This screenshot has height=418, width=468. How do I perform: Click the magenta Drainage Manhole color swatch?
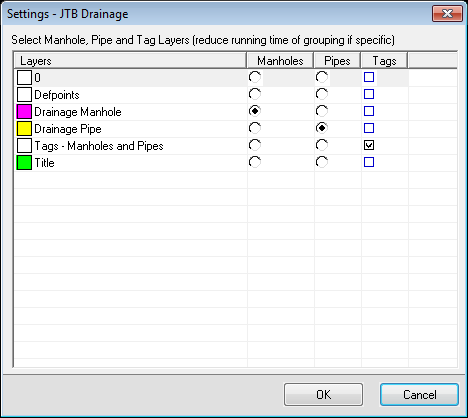tap(24, 112)
